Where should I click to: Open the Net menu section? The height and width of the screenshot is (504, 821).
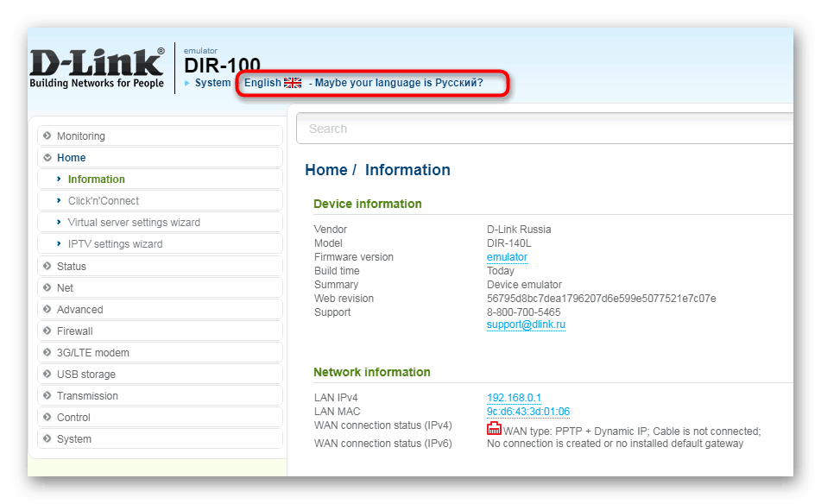coord(161,287)
